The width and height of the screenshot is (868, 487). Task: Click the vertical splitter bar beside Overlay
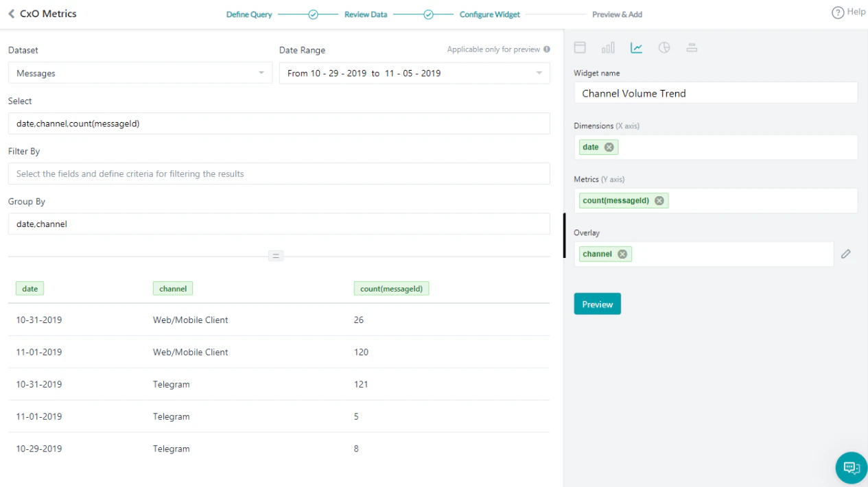tap(564, 235)
